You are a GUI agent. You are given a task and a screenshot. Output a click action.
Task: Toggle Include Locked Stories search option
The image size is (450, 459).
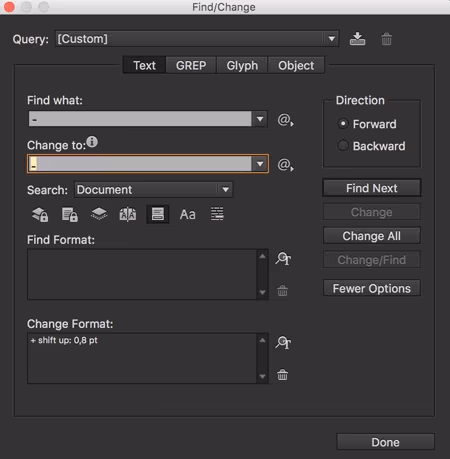(x=70, y=214)
